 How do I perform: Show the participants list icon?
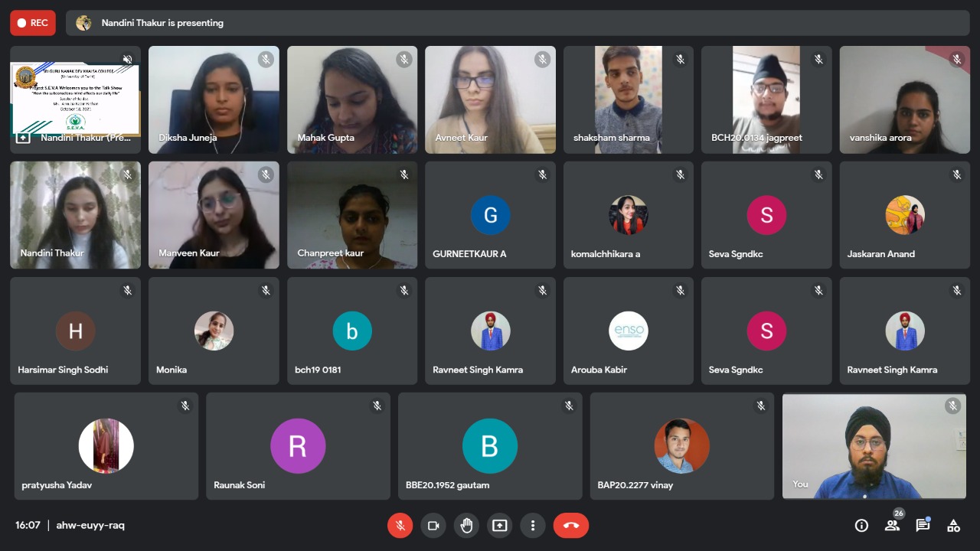point(892,526)
